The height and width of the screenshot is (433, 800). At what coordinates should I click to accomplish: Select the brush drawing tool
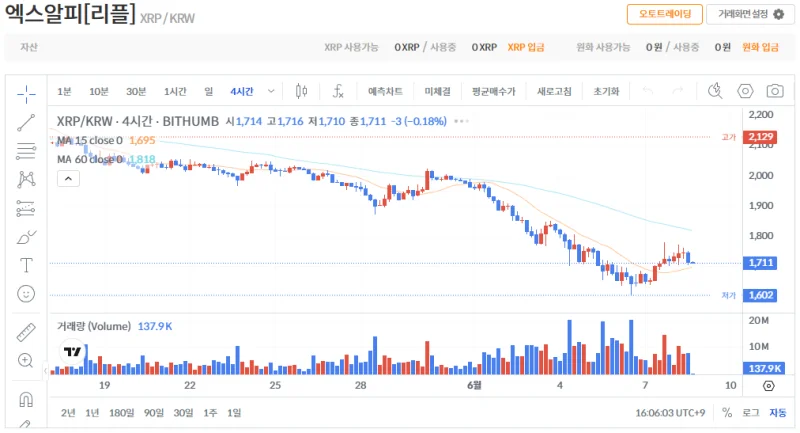(26, 237)
